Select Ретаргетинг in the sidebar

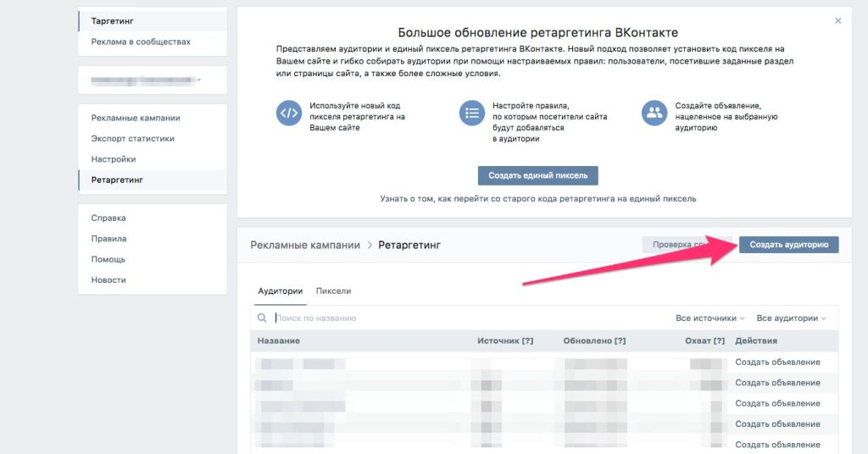153,180
